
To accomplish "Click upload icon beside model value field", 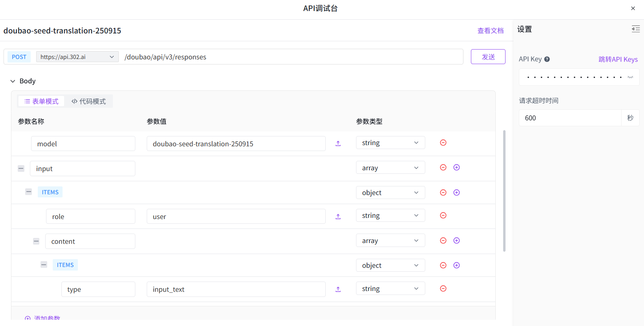I will (x=338, y=144).
